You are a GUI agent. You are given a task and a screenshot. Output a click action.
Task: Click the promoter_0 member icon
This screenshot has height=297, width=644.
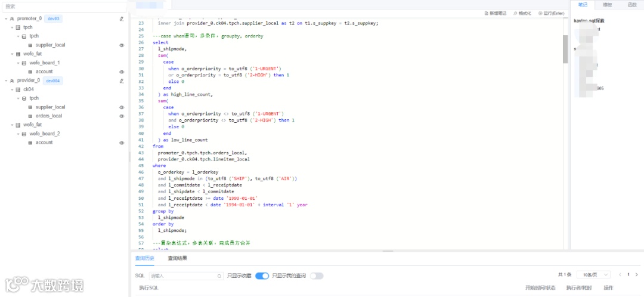coord(13,18)
